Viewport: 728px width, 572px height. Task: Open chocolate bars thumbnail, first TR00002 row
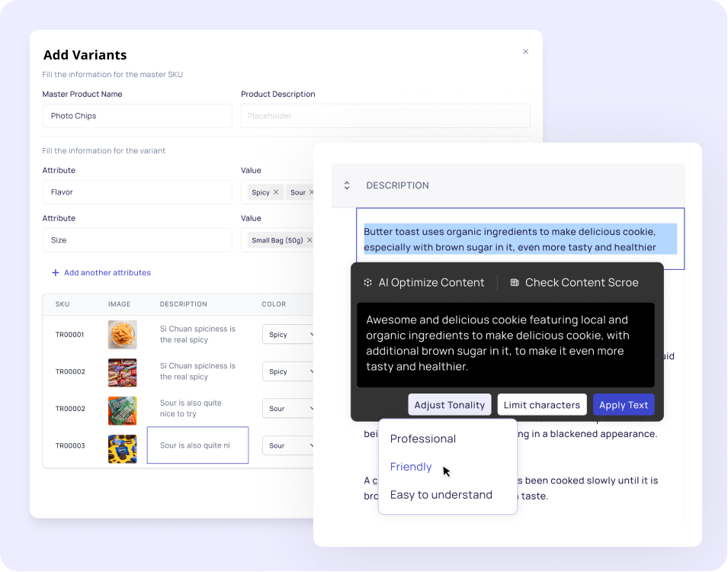pos(123,372)
